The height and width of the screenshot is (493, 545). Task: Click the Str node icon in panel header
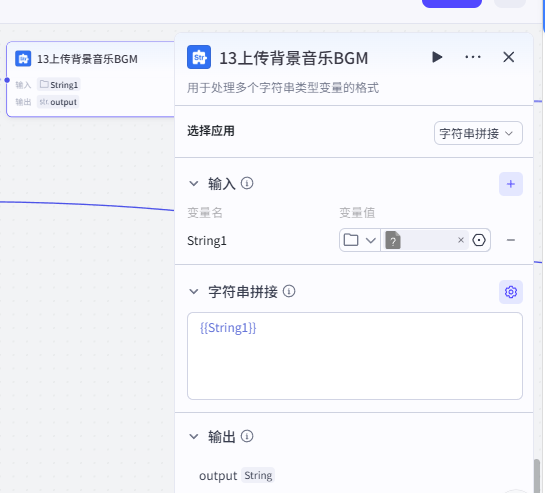point(199,57)
